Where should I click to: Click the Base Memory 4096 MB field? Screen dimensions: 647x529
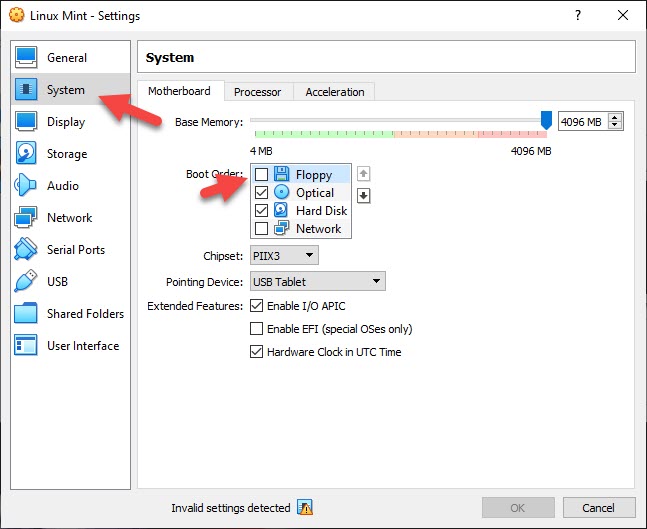(x=582, y=121)
